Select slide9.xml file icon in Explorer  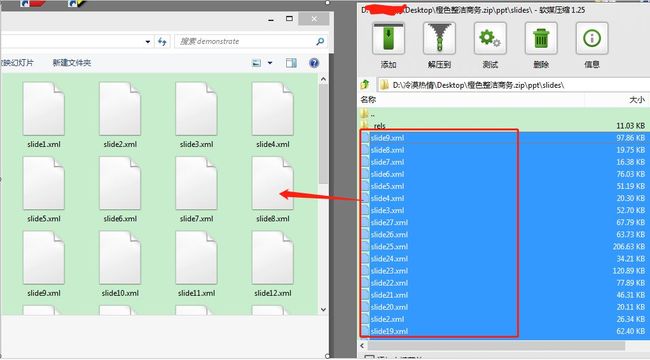coord(44,257)
